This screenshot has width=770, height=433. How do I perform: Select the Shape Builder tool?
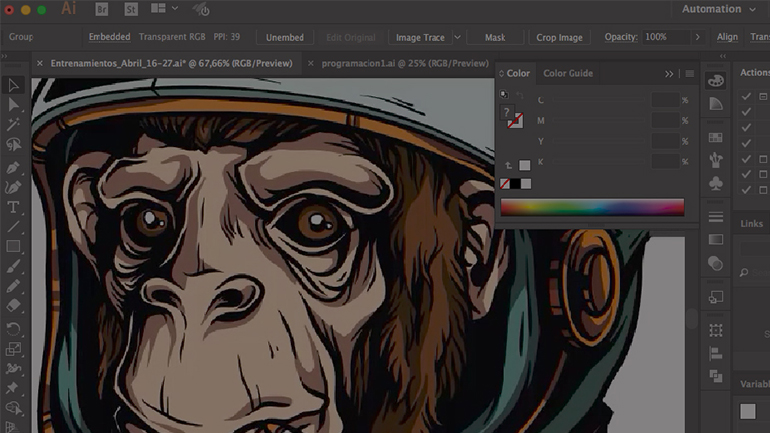pos(13,407)
